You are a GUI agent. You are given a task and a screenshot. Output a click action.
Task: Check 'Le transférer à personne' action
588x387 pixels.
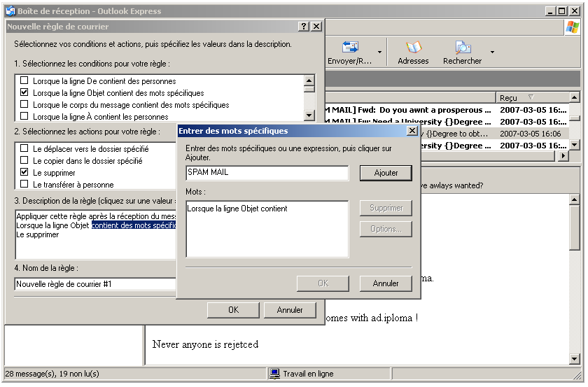[24, 184]
